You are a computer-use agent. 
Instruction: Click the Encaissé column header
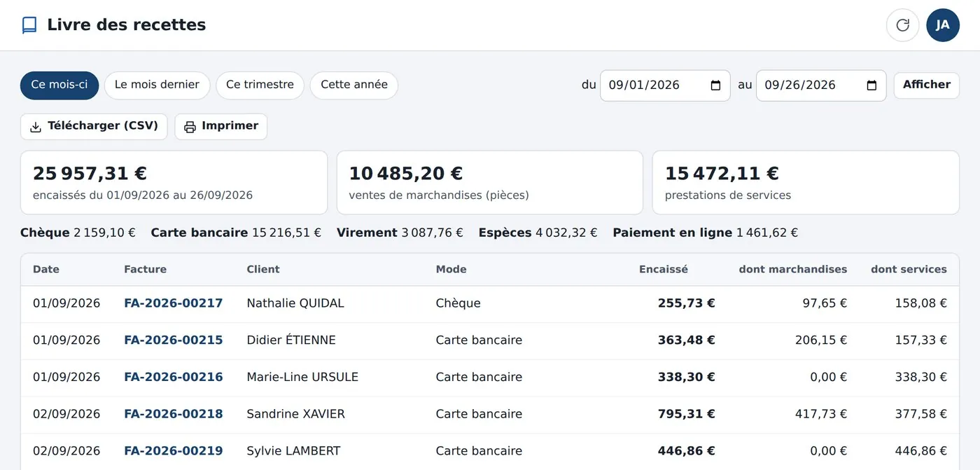[664, 269]
